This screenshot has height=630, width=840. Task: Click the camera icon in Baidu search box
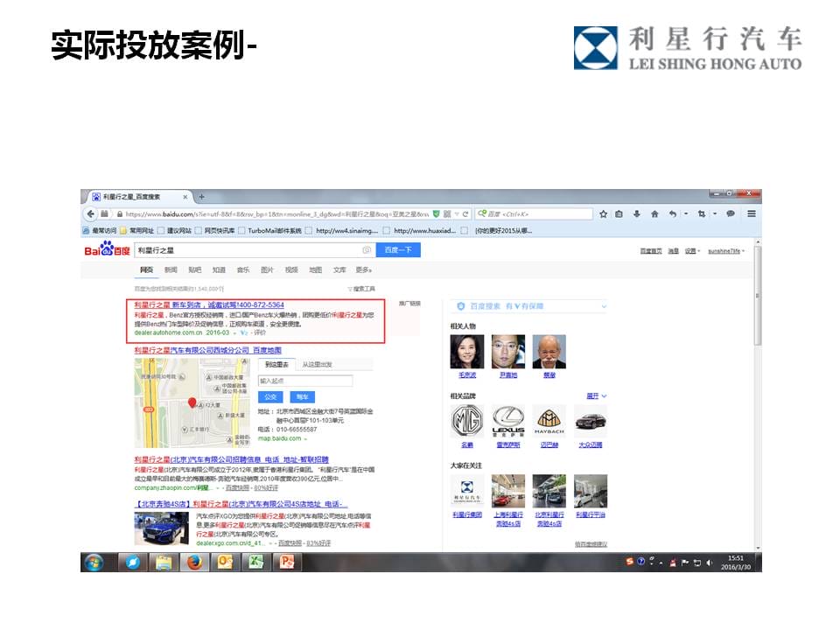coord(367,250)
